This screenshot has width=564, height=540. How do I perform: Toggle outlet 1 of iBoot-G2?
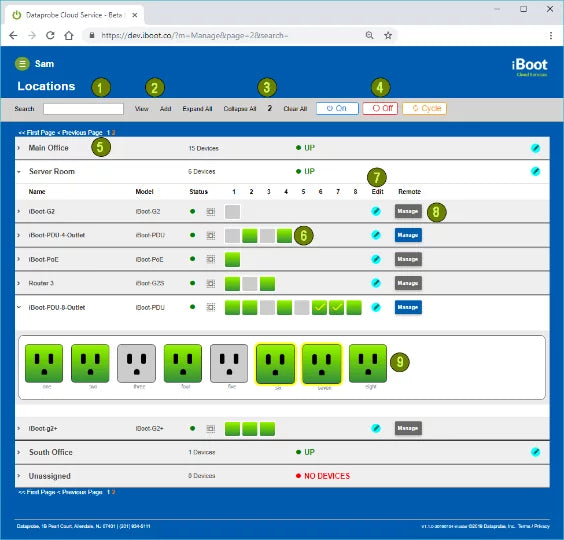(x=232, y=212)
